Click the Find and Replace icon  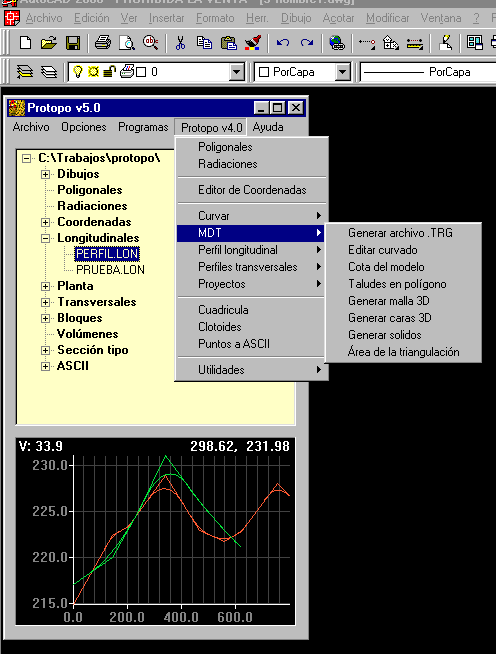point(151,42)
